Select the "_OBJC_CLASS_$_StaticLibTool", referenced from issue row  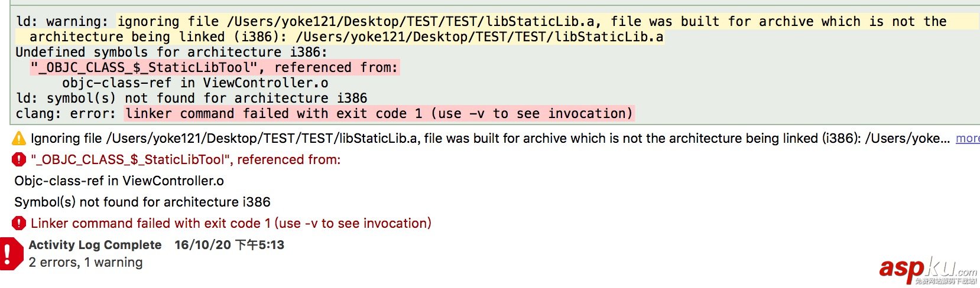[185, 159]
